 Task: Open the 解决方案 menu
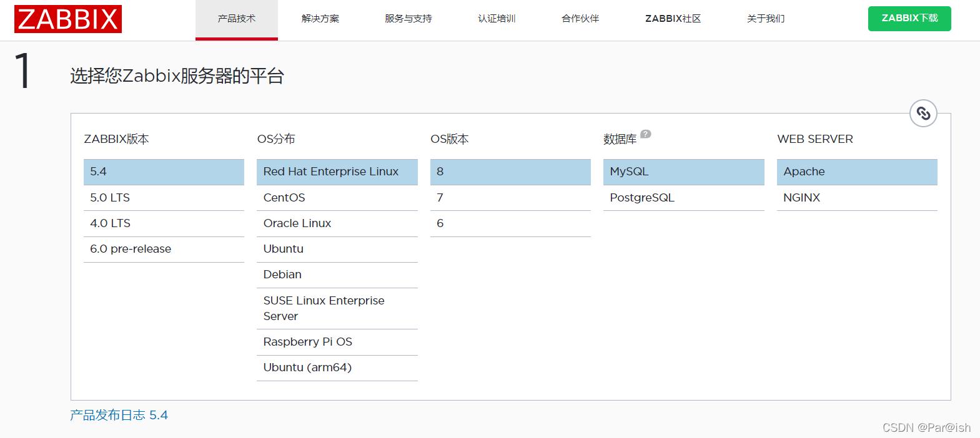tap(320, 19)
